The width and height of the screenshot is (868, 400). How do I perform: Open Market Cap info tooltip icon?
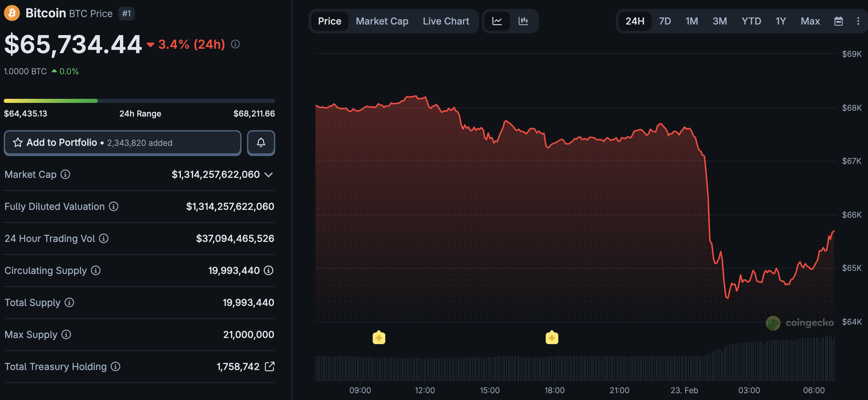click(65, 174)
